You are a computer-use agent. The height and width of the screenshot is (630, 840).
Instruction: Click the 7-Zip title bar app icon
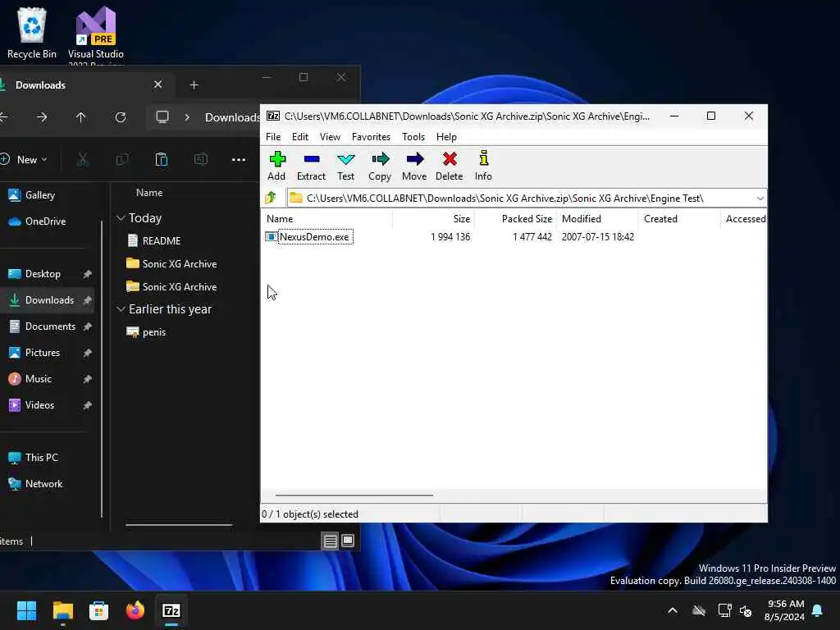(x=273, y=116)
